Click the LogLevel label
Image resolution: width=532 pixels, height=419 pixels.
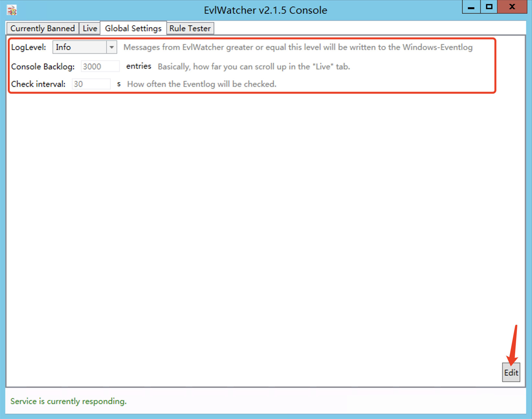pos(28,47)
